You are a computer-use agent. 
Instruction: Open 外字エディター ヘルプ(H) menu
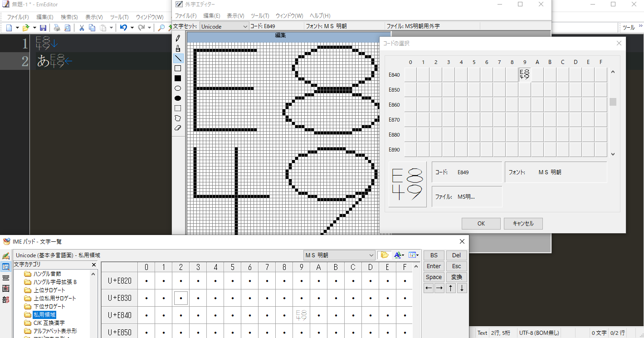click(320, 15)
